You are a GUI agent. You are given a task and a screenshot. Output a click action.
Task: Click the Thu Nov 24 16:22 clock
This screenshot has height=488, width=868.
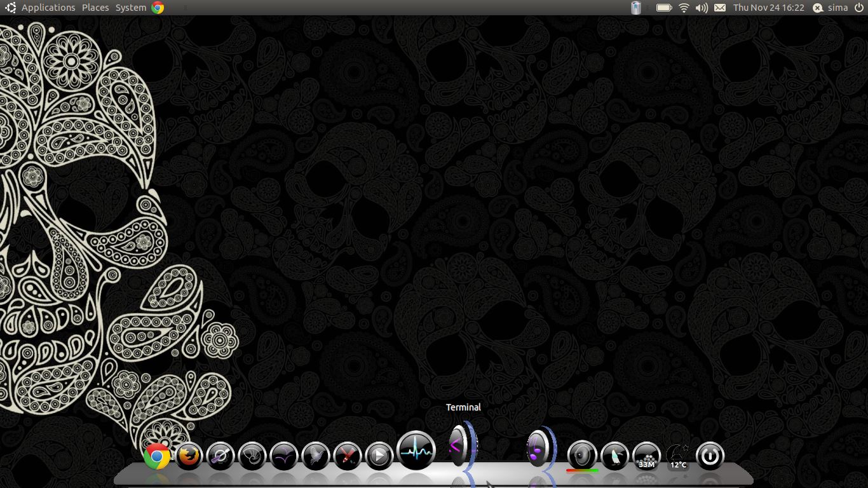tap(769, 8)
